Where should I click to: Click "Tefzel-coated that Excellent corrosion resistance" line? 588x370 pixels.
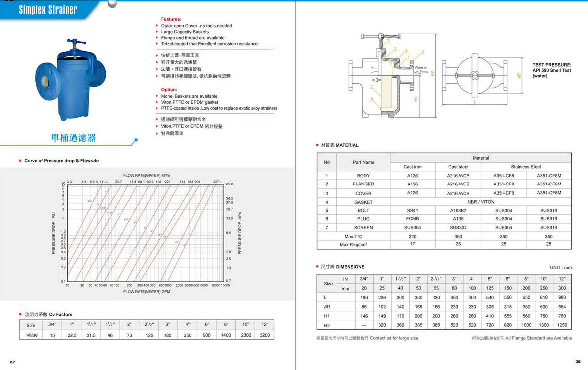[x=209, y=44]
